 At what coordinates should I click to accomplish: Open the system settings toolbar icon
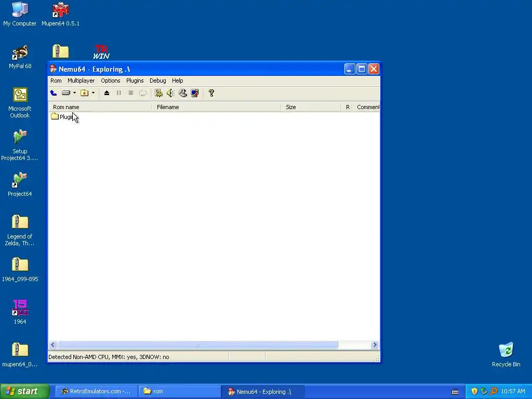click(x=158, y=93)
